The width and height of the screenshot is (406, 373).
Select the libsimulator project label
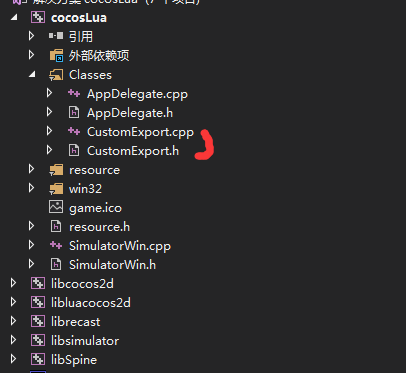point(85,341)
